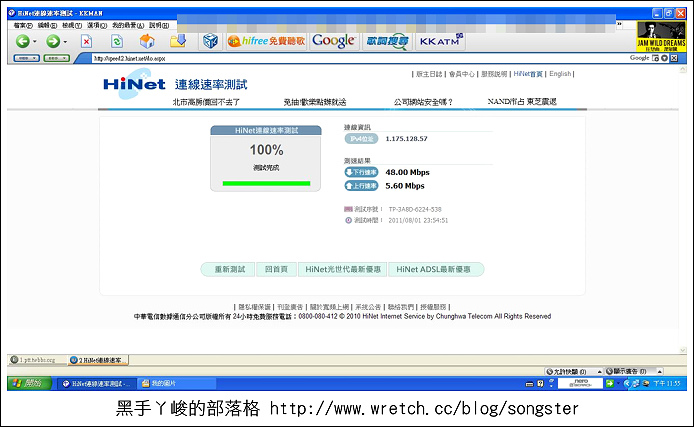The width and height of the screenshot is (694, 427).
Task: Open the 會員中心 link
Action: (462, 74)
